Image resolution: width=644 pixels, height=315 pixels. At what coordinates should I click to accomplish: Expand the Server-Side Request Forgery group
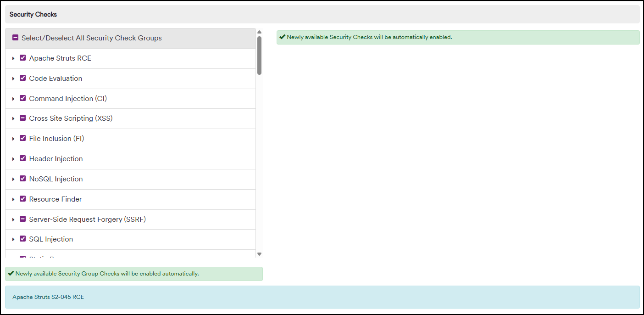pyautogui.click(x=13, y=219)
